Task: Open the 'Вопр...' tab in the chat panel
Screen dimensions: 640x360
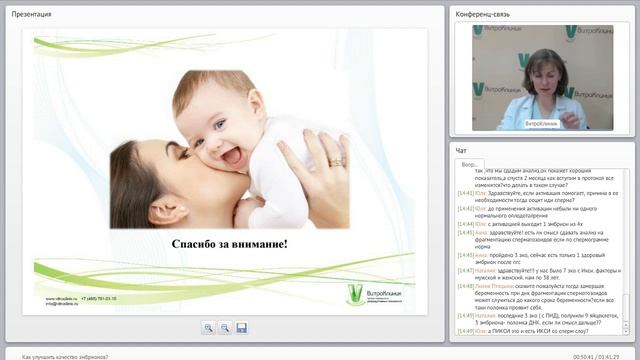Action: 469,164
